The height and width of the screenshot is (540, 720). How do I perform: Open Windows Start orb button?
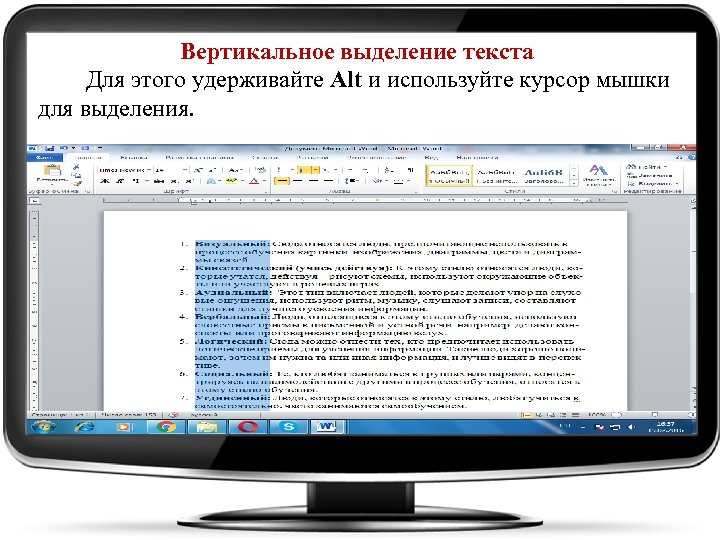pos(44,427)
